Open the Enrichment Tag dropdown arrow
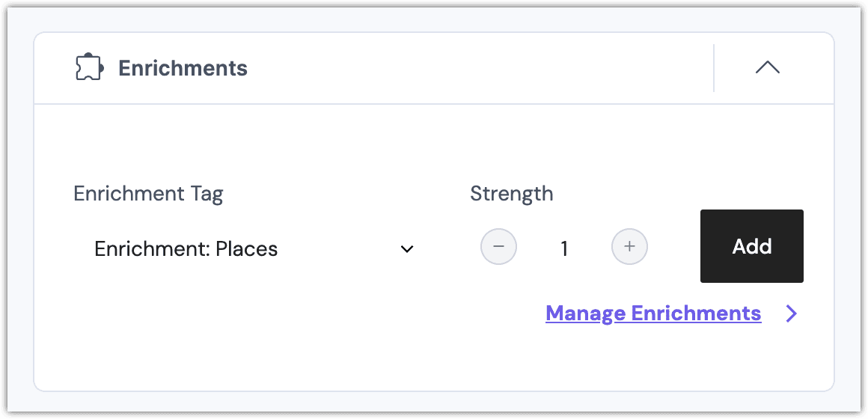 pos(407,249)
